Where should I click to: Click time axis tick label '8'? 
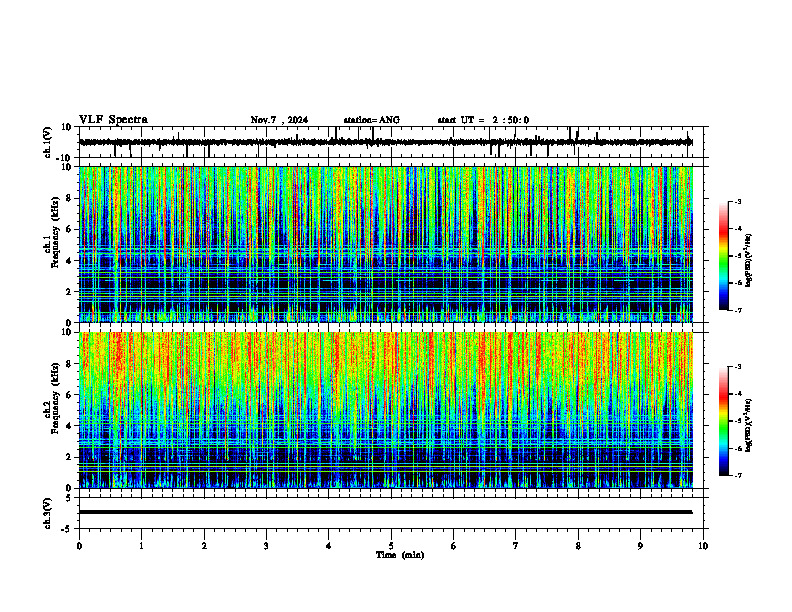(x=578, y=546)
